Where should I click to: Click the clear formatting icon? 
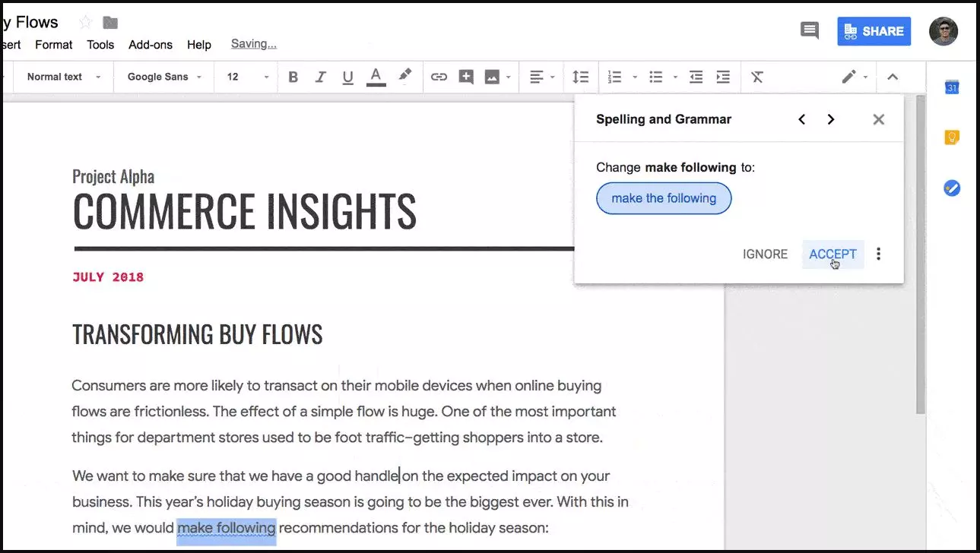tap(757, 77)
